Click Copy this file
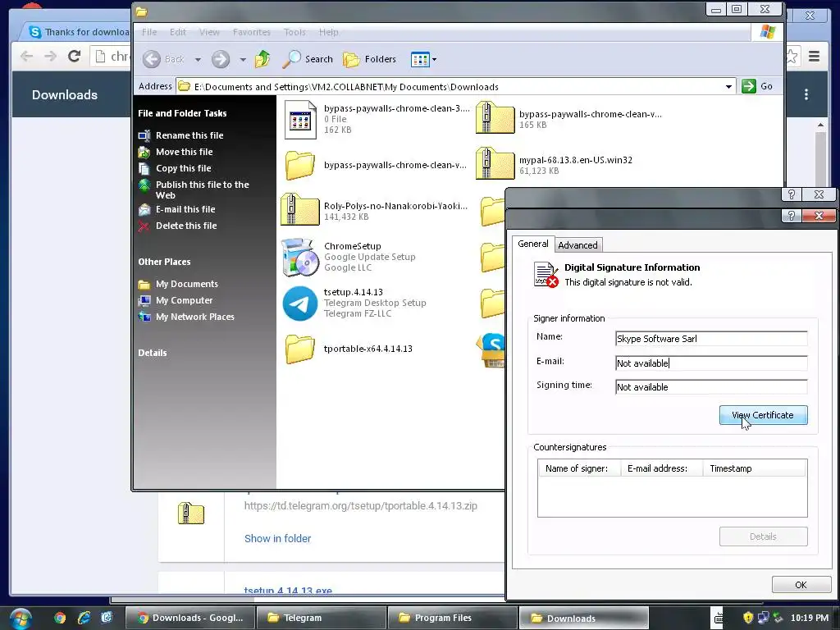Screen dimensions: 840x630 tap(183, 168)
